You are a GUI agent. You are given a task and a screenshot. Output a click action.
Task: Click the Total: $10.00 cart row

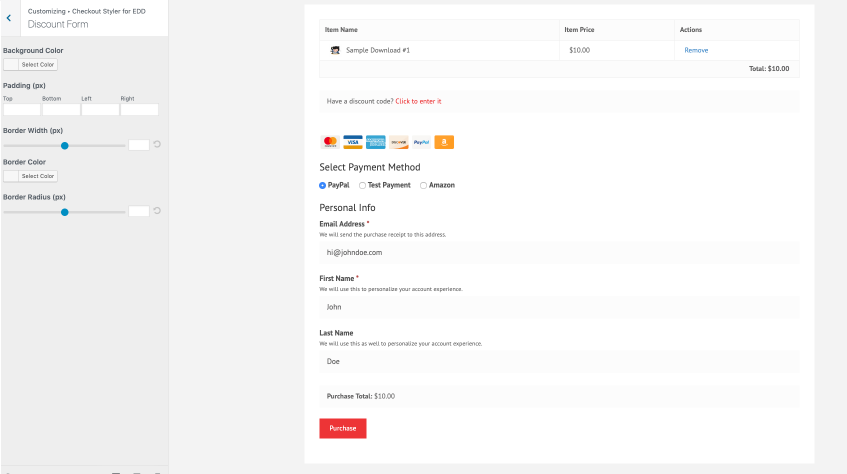559,69
